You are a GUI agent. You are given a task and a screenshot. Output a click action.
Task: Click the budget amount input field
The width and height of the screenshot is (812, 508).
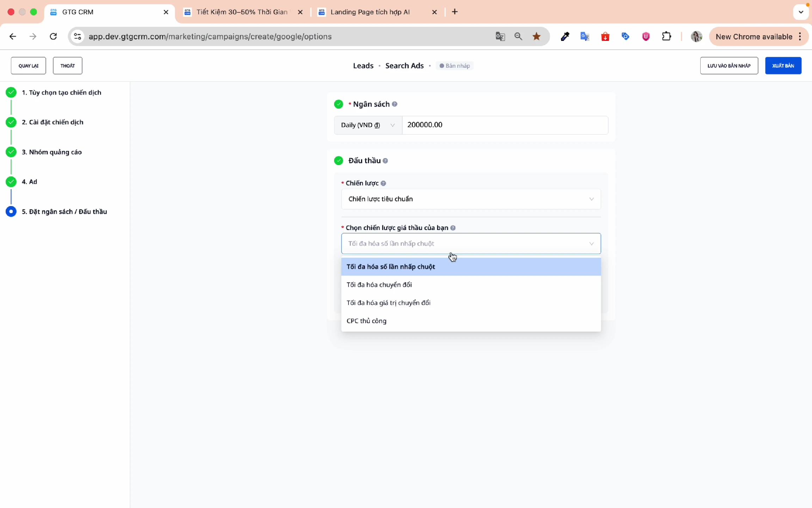pyautogui.click(x=504, y=125)
